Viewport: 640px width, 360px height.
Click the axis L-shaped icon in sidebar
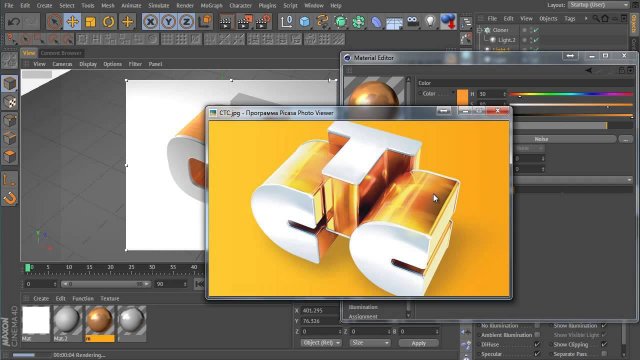(x=9, y=180)
